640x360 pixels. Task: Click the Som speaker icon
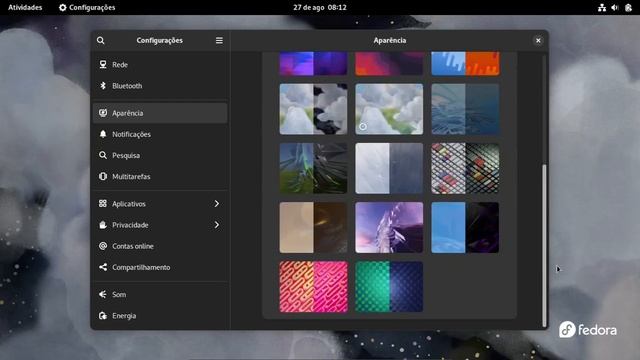pyautogui.click(x=103, y=294)
